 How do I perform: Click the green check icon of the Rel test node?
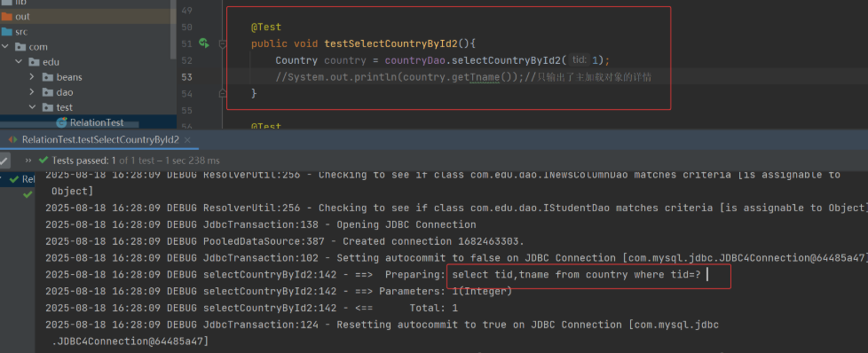(14, 179)
